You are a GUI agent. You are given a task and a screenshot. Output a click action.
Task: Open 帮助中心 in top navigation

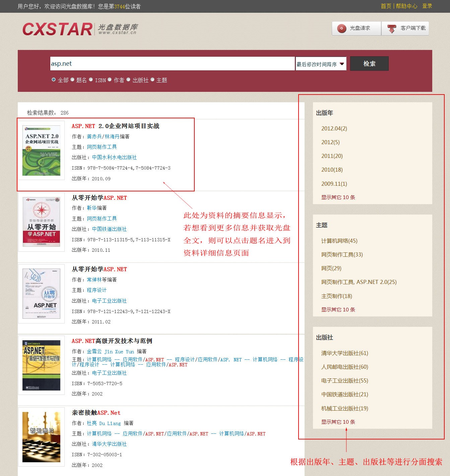click(x=406, y=6)
